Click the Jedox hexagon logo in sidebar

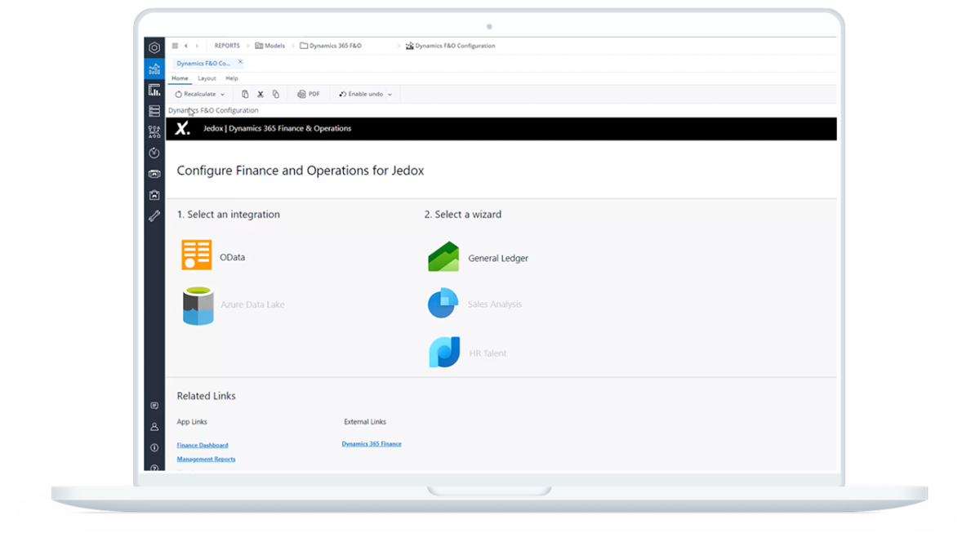click(x=154, y=47)
